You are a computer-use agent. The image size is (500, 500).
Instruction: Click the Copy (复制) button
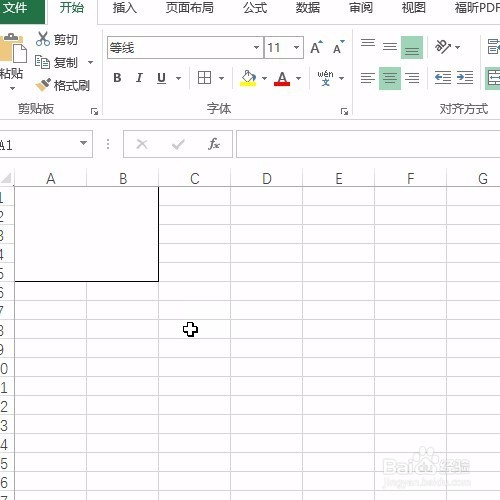coord(56,62)
